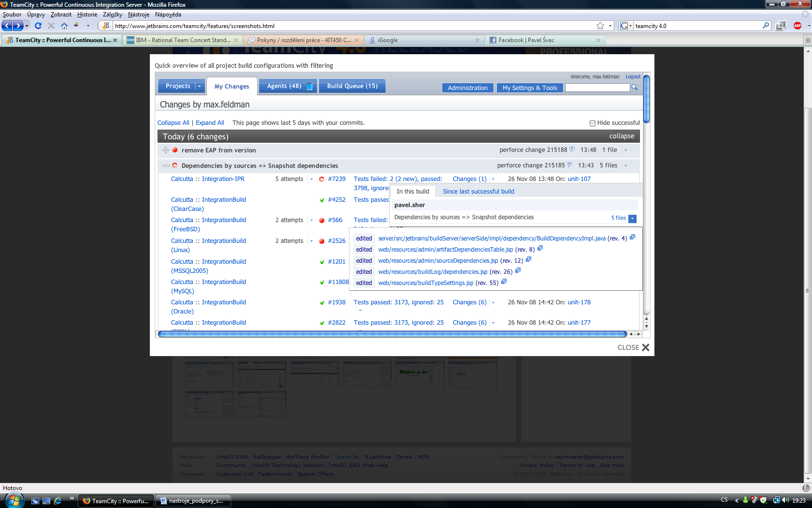This screenshot has height=508, width=812.
Task: Open the Soubor menu
Action: point(12,15)
